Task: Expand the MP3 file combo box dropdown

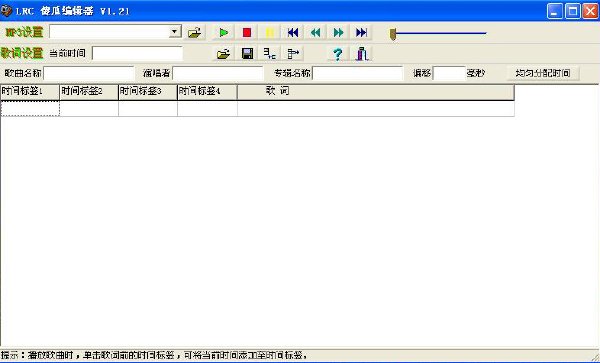Action: (175, 32)
